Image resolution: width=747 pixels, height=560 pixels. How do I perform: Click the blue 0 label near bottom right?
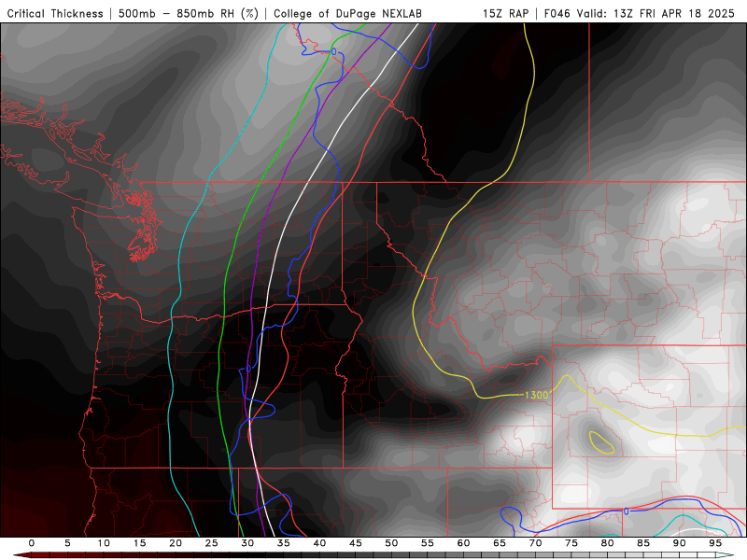(626, 511)
